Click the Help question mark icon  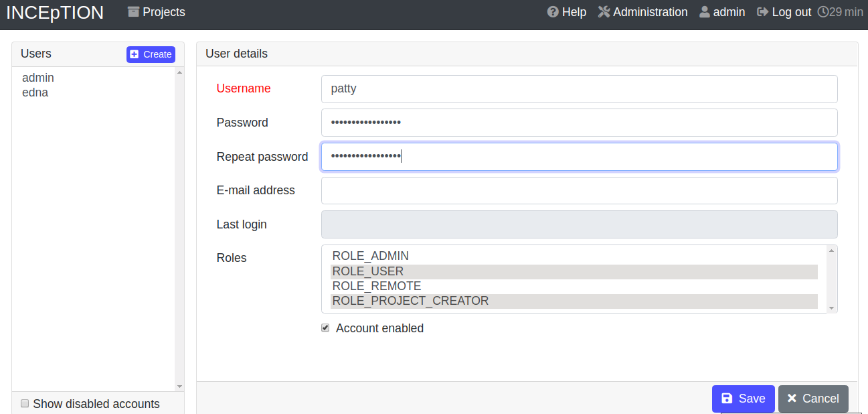[x=553, y=12]
